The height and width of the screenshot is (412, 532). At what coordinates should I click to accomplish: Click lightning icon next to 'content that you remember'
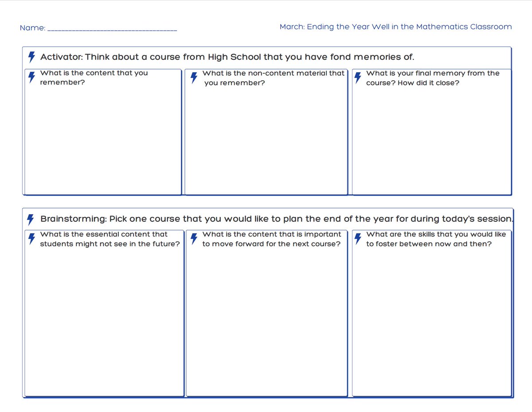[x=31, y=77]
